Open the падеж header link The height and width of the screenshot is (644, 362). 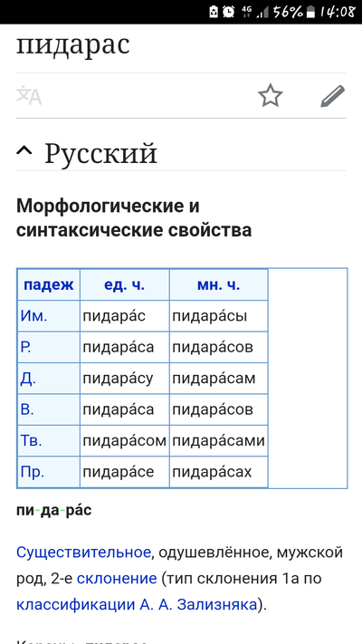coord(49,284)
